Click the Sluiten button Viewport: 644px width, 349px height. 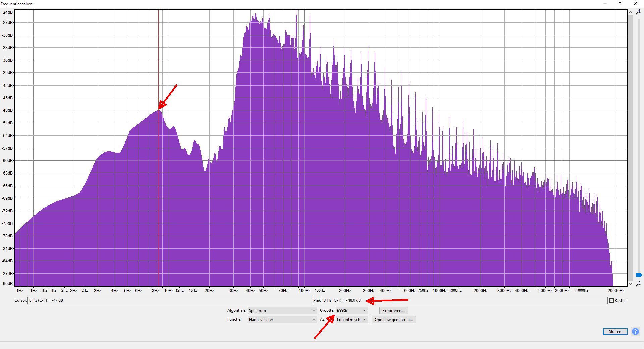tap(615, 331)
